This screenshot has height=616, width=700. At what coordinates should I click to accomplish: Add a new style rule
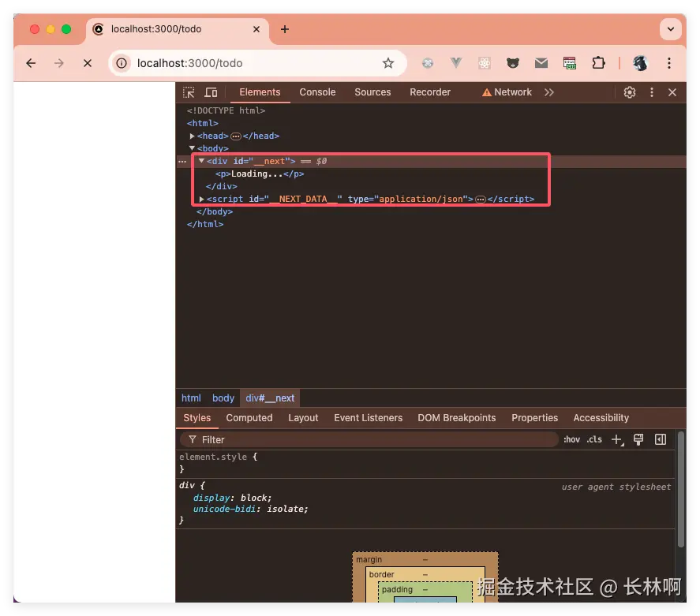[x=617, y=440]
